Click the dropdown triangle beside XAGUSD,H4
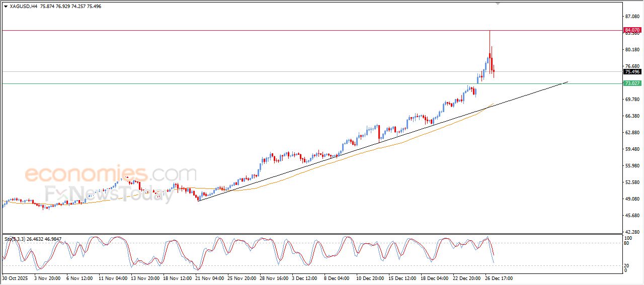Image resolution: width=644 pixels, height=285 pixels. coord(6,7)
